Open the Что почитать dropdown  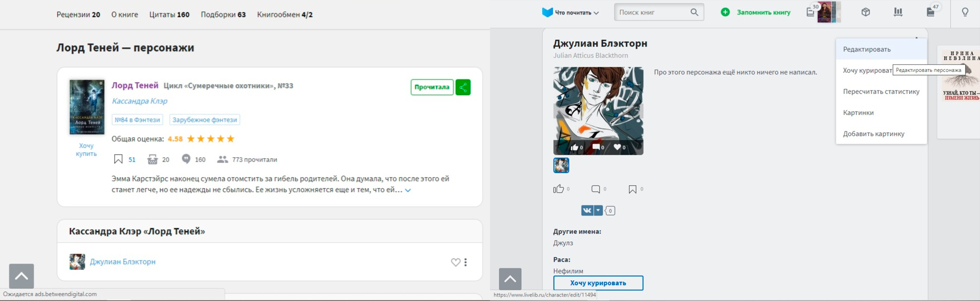pos(576,12)
